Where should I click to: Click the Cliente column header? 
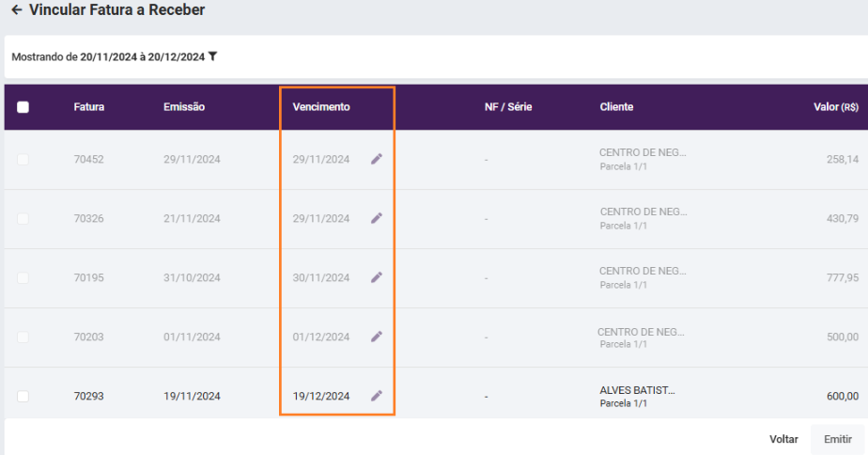pyautogui.click(x=616, y=107)
